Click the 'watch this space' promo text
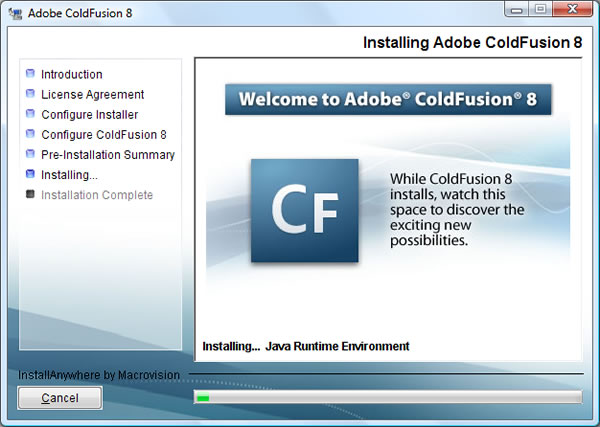600x427 pixels. click(x=457, y=210)
